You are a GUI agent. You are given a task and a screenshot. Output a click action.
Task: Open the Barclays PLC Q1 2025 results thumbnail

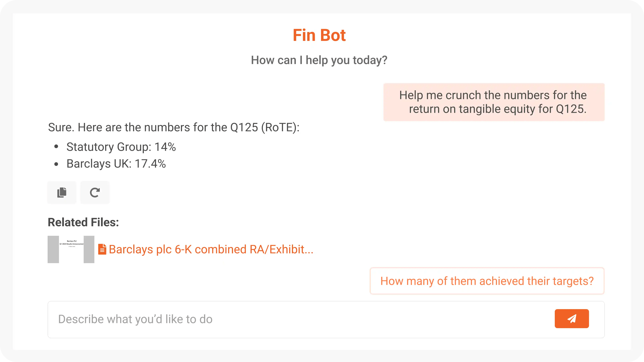(x=71, y=249)
